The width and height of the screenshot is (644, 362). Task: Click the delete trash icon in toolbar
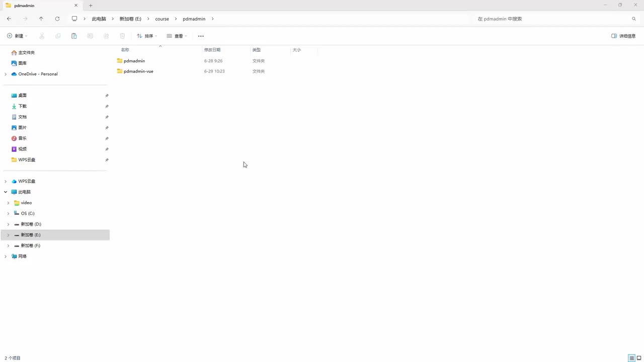[x=122, y=36]
